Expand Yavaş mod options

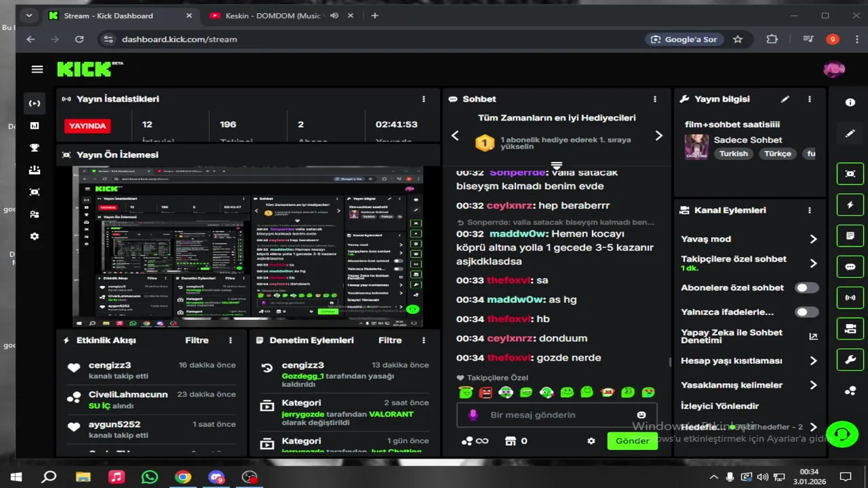813,239
